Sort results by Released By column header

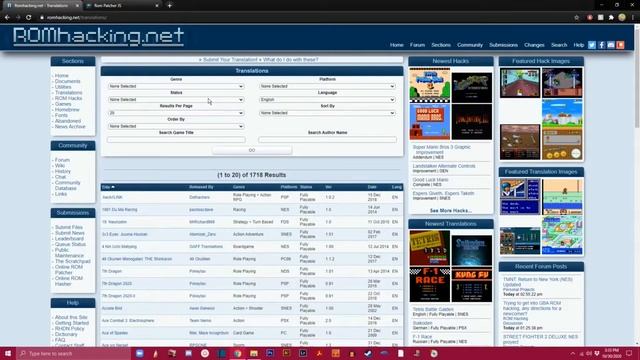pos(201,187)
